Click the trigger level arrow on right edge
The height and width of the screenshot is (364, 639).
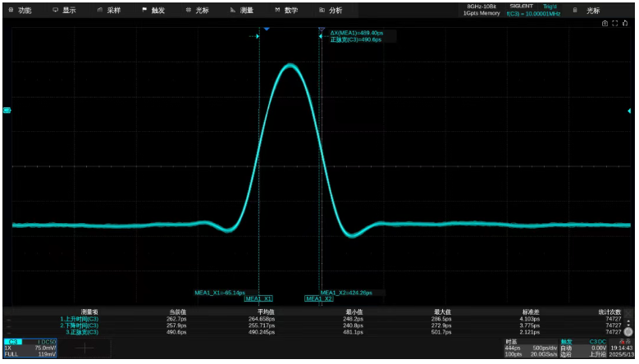point(629,111)
